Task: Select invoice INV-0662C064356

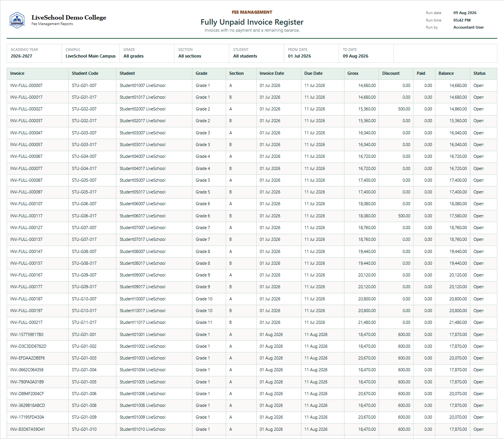Action: (x=27, y=370)
